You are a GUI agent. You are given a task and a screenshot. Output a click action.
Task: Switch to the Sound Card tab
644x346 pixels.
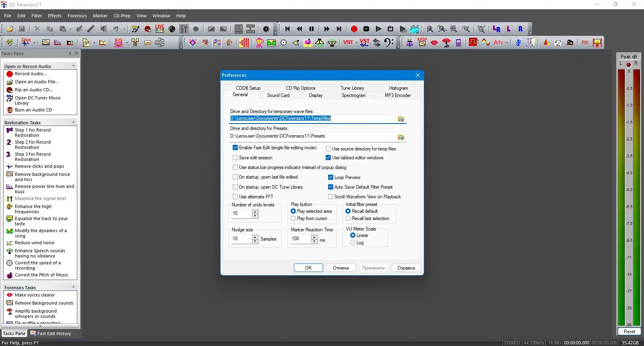(279, 95)
